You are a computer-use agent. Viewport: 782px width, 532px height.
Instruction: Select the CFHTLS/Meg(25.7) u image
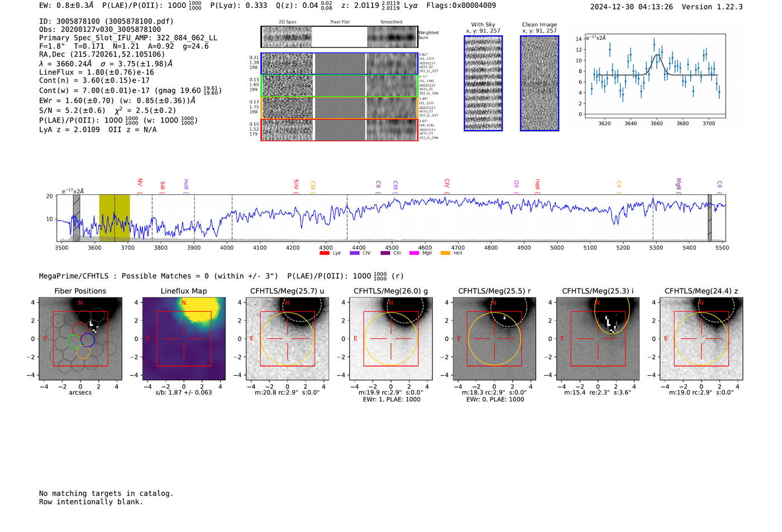point(287,338)
